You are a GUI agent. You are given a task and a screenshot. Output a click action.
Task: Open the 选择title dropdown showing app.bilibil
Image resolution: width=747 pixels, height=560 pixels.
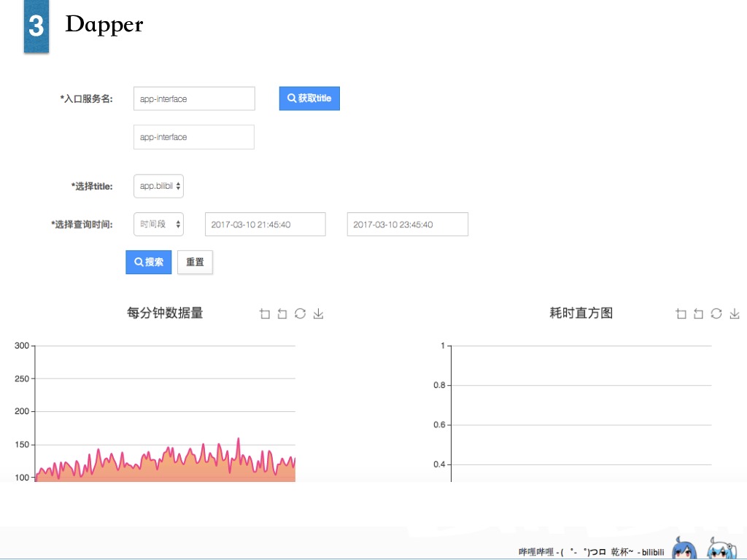click(158, 186)
